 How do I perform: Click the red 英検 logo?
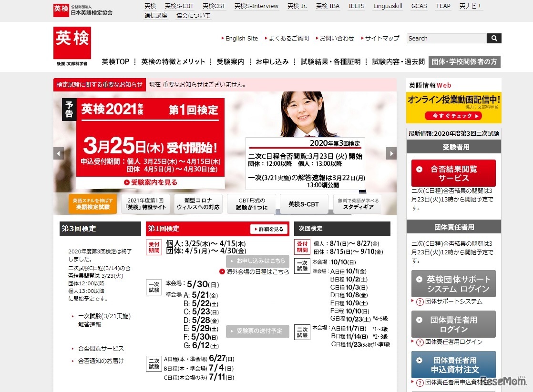point(72,43)
